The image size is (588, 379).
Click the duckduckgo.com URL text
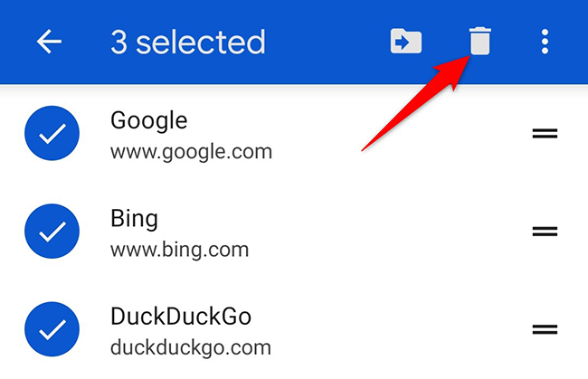click(190, 346)
